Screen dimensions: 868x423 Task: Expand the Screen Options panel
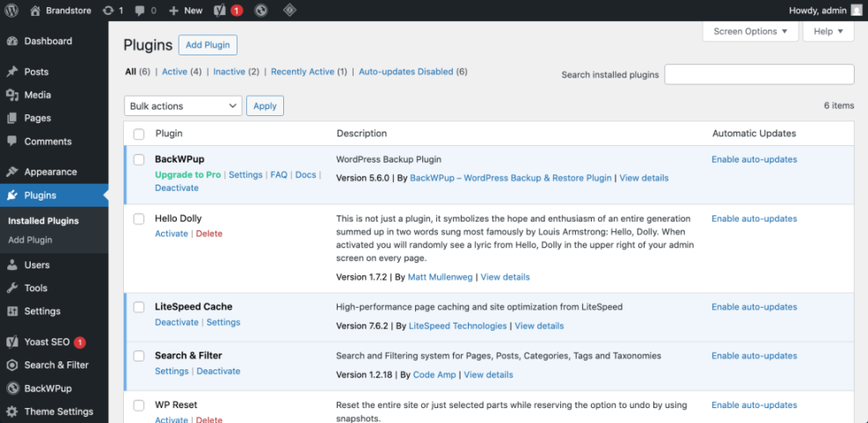click(x=750, y=31)
